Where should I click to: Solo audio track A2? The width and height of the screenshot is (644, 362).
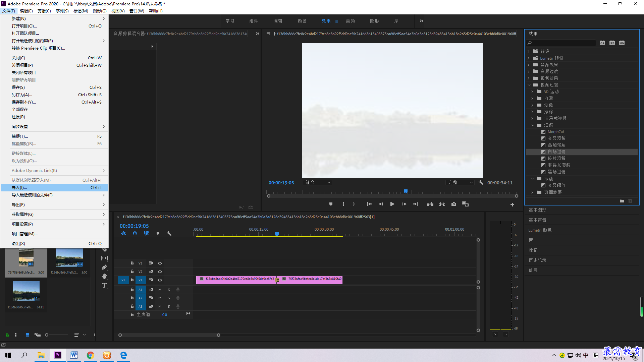coord(169,298)
